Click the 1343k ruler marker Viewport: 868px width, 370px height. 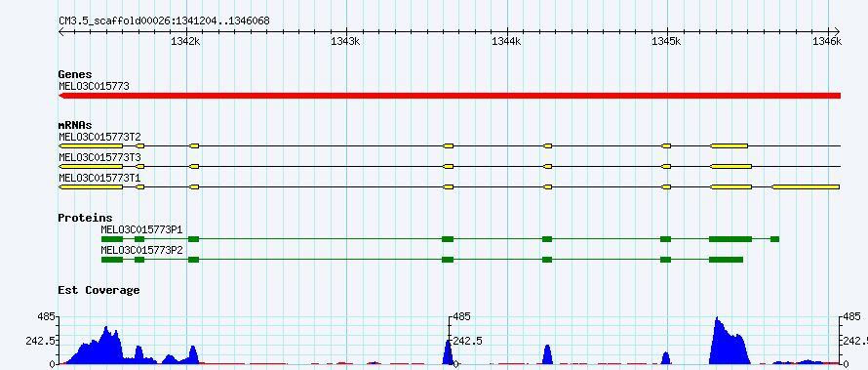click(346, 41)
